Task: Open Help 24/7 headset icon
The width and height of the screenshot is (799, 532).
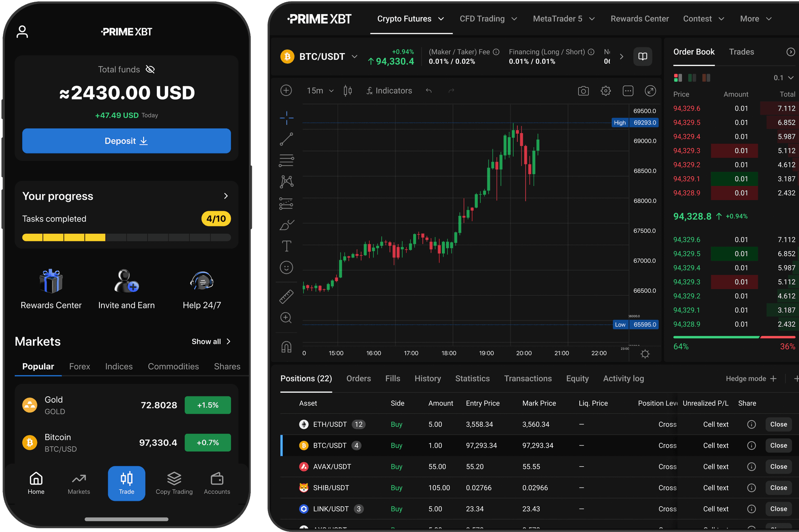Action: click(202, 281)
